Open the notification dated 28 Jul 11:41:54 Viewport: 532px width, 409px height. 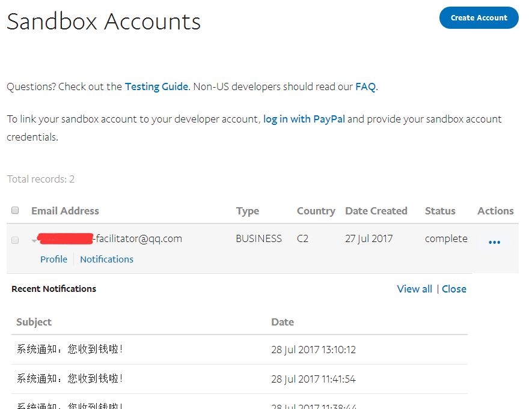(70, 379)
